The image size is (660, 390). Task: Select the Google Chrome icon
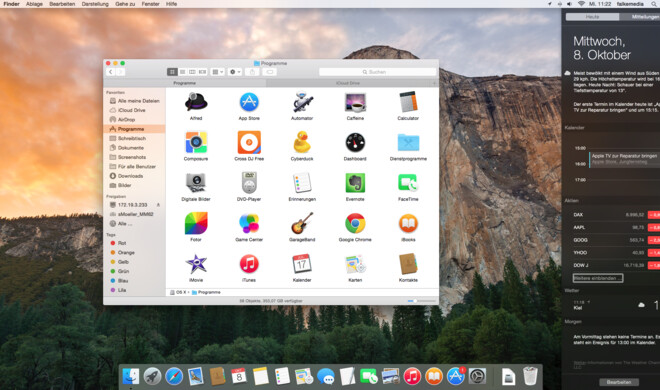pos(355,223)
